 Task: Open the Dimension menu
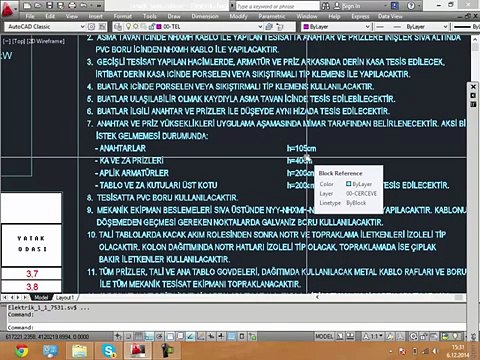click(x=205, y=16)
